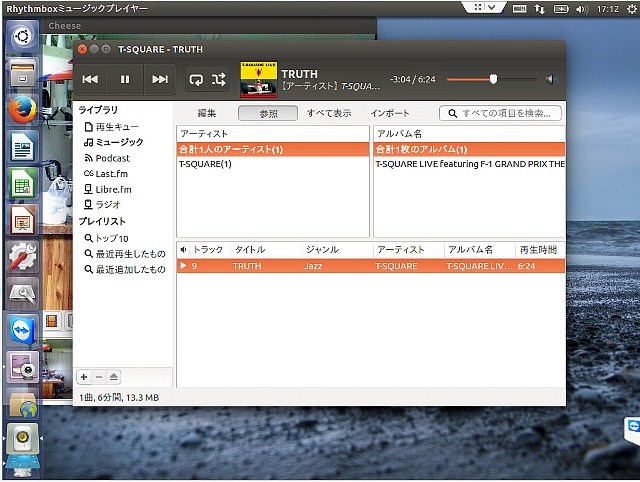Skip to the next track

coord(160,79)
